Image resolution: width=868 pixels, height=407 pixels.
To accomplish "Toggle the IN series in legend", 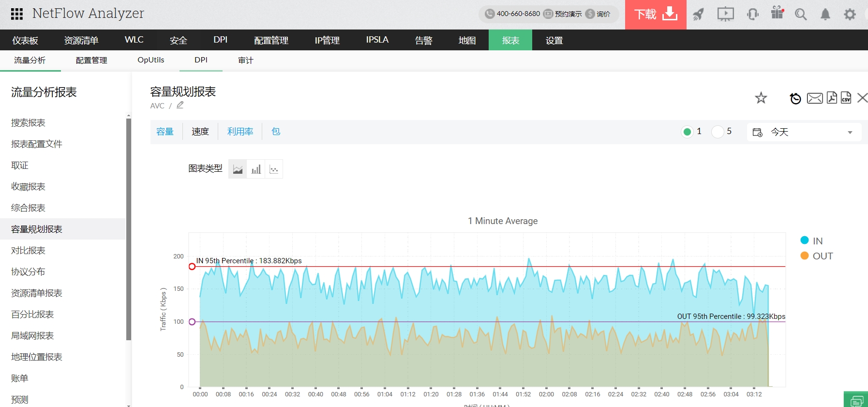I will (817, 241).
